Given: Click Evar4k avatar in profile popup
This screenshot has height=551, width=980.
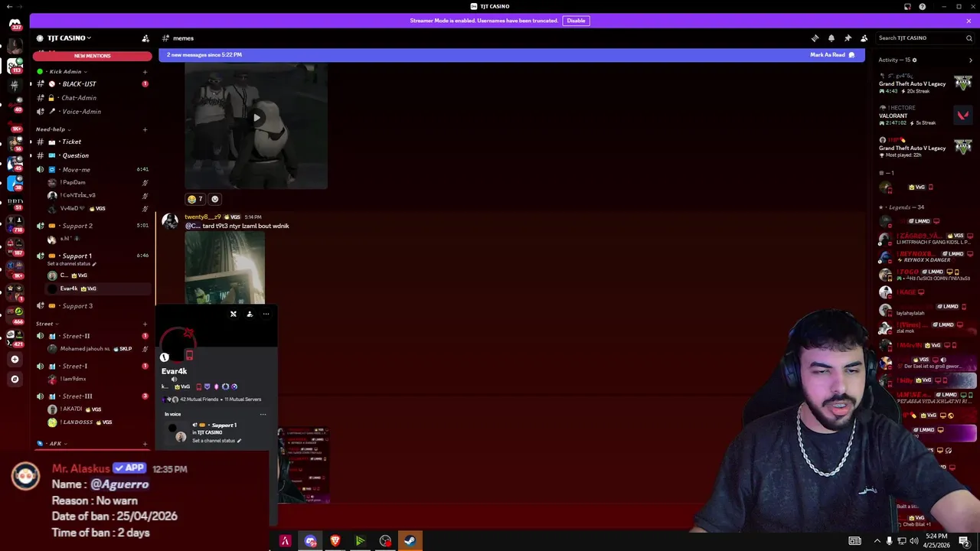Looking at the screenshot, I should pyautogui.click(x=177, y=345).
